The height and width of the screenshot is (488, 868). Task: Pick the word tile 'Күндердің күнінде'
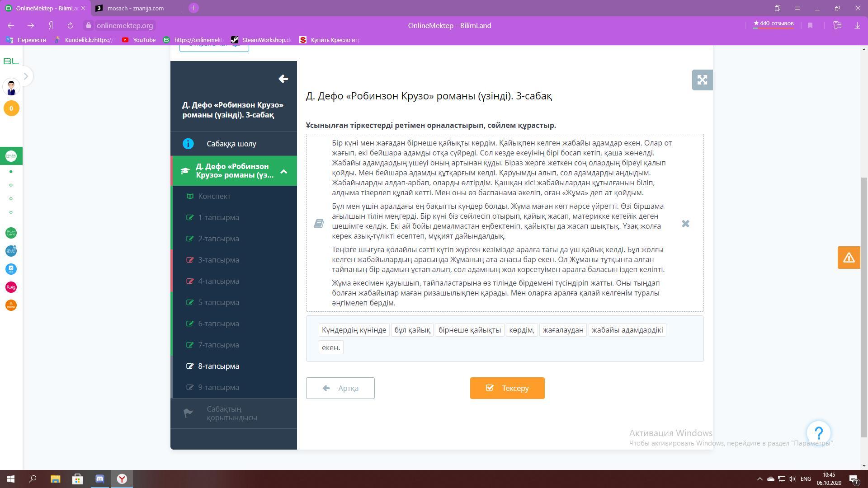[x=354, y=330]
